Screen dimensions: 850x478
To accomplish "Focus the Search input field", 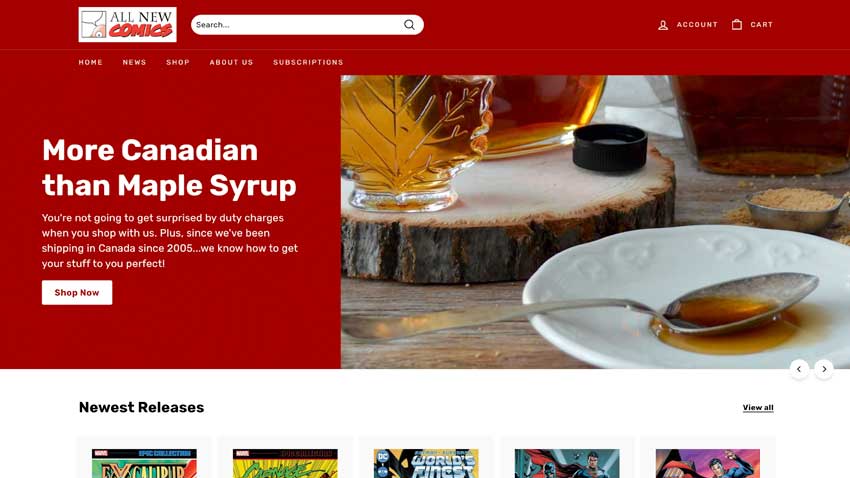I will (x=297, y=24).
